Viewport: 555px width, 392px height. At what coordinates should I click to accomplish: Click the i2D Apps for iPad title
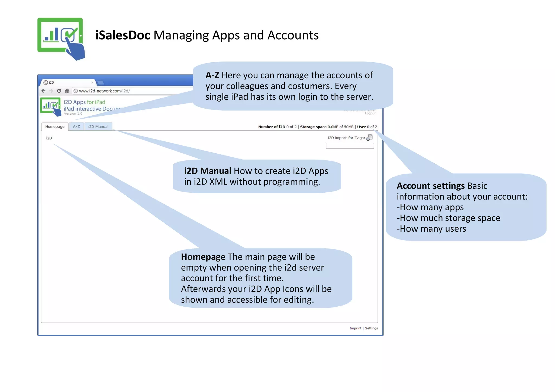pos(84,102)
